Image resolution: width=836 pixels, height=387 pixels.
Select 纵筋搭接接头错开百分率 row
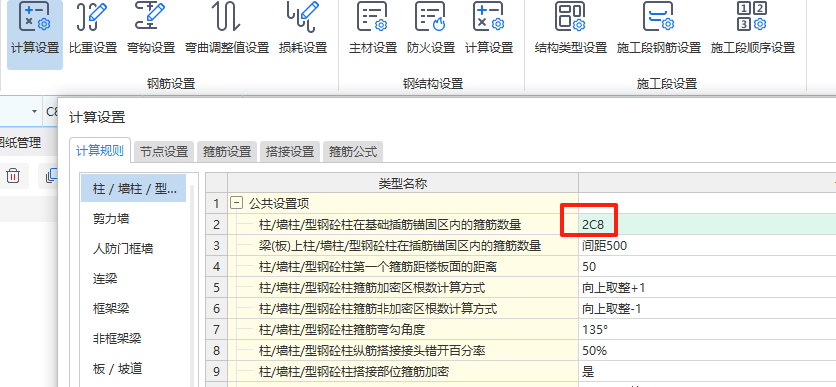[403, 351]
